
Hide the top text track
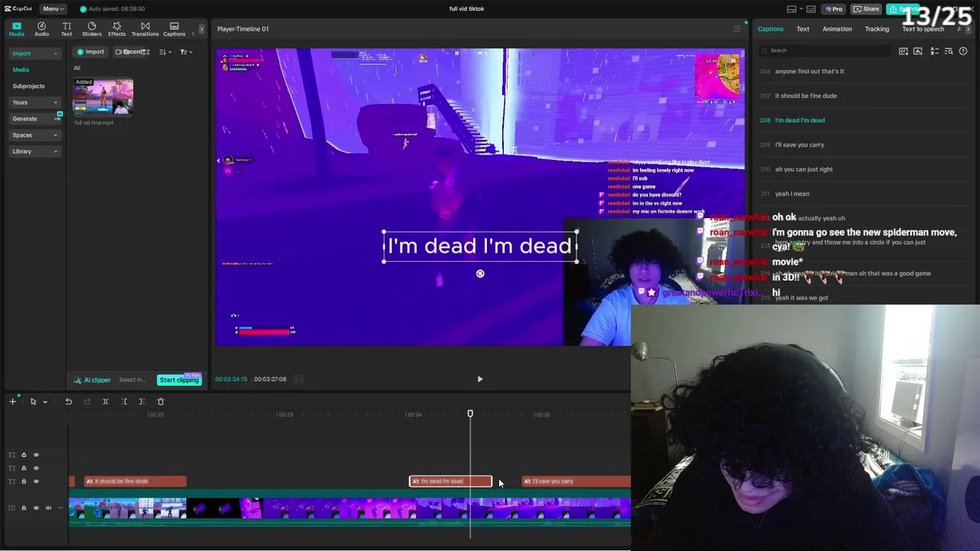point(36,455)
